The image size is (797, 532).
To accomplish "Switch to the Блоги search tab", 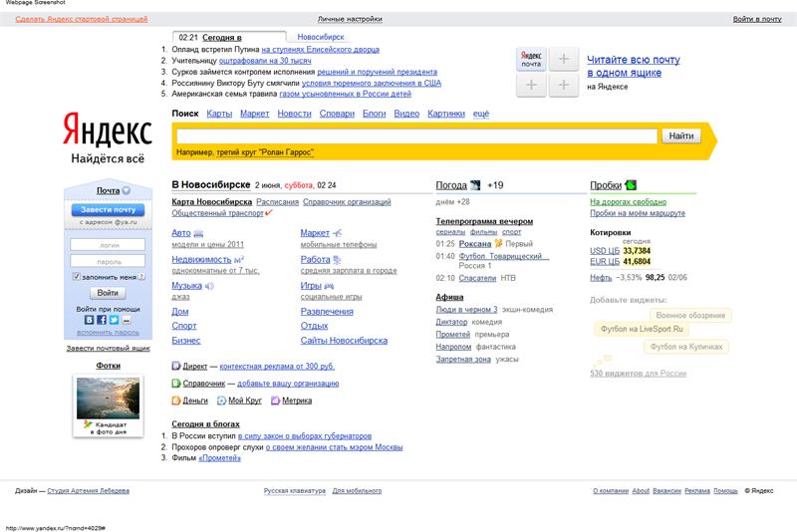I will [375, 114].
